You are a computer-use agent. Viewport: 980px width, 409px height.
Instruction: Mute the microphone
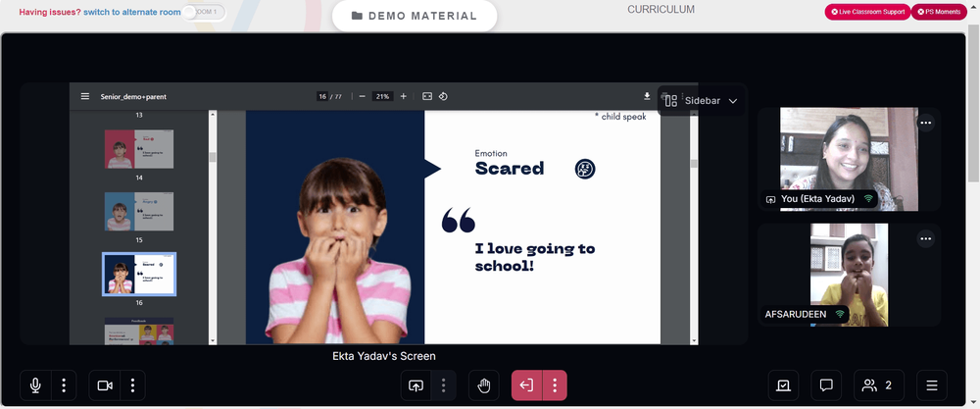(35, 385)
